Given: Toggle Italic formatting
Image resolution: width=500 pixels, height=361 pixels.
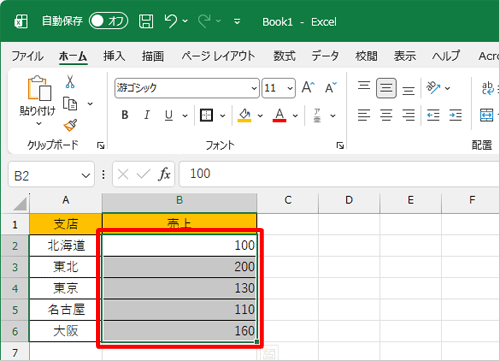Looking at the screenshot, I should [x=147, y=115].
